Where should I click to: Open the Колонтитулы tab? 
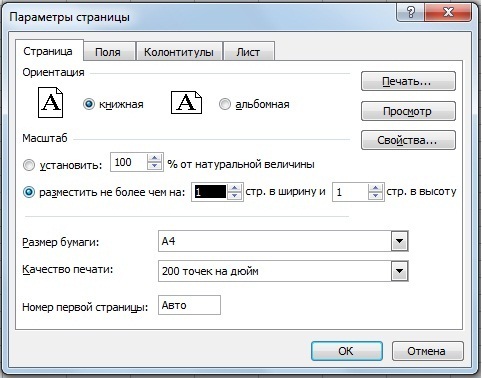pos(179,52)
